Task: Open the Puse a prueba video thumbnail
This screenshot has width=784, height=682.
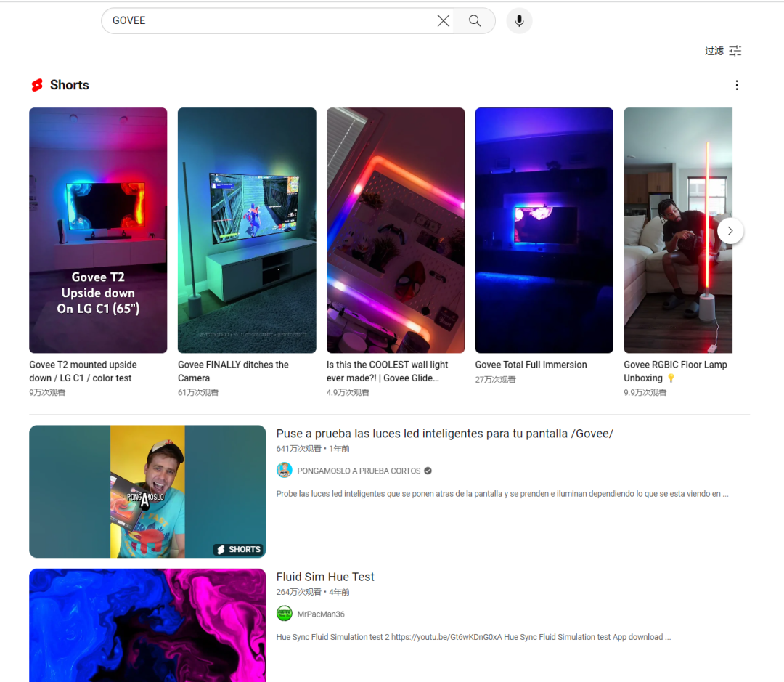Action: tap(147, 492)
